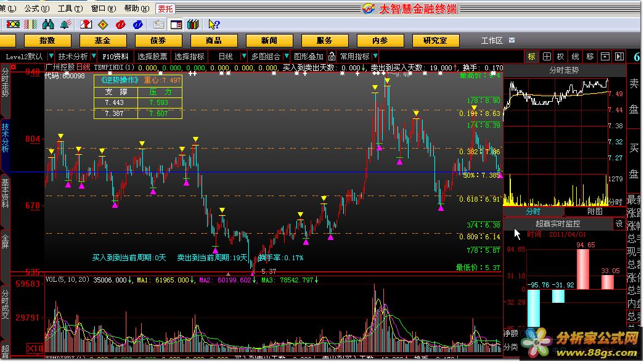The height and width of the screenshot is (362, 644).
Task: Open F10资料 company info
Action: pos(115,56)
